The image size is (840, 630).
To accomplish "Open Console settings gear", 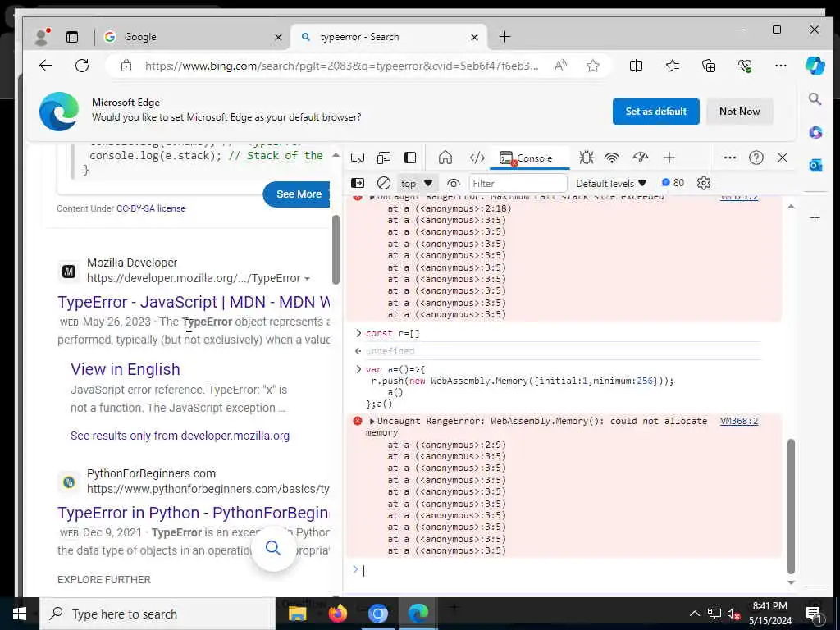I will click(703, 183).
